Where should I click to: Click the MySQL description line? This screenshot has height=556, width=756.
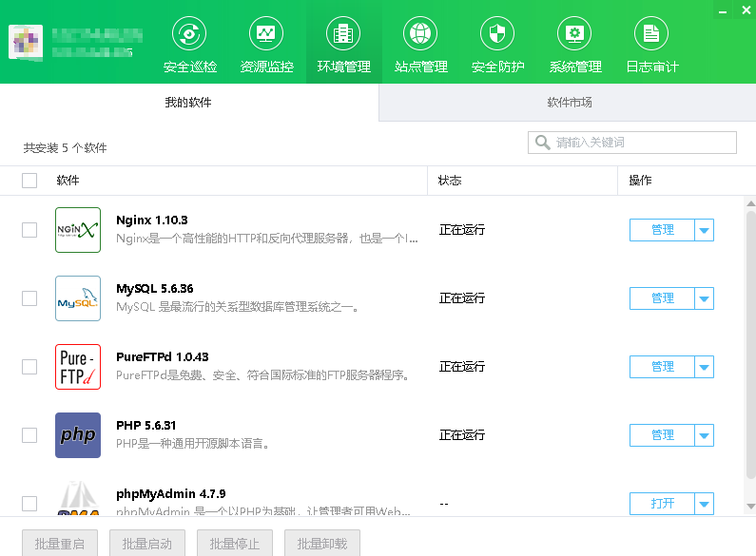tap(238, 307)
